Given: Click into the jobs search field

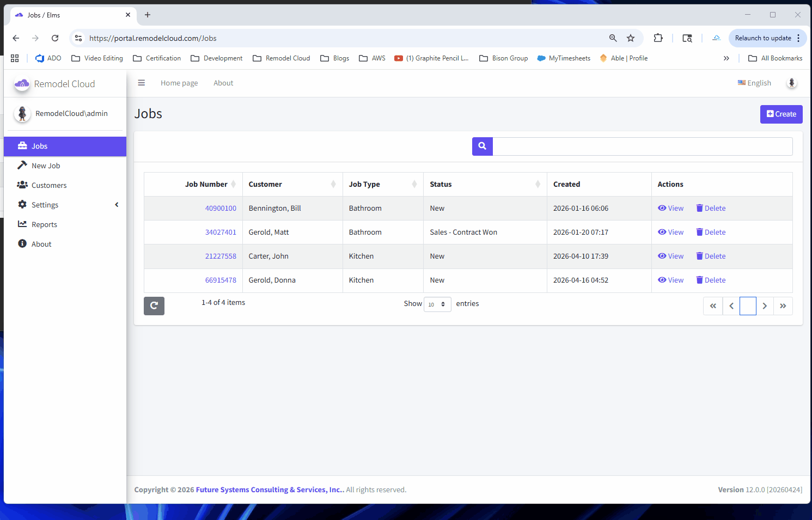Looking at the screenshot, I should click(x=642, y=146).
